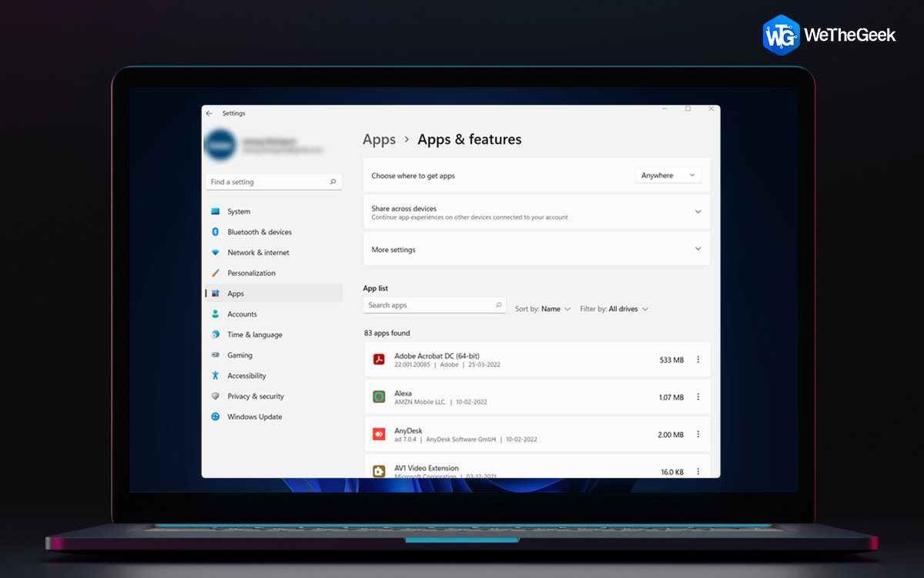Click the Alexa app name
The width and height of the screenshot is (924, 578).
click(x=403, y=393)
